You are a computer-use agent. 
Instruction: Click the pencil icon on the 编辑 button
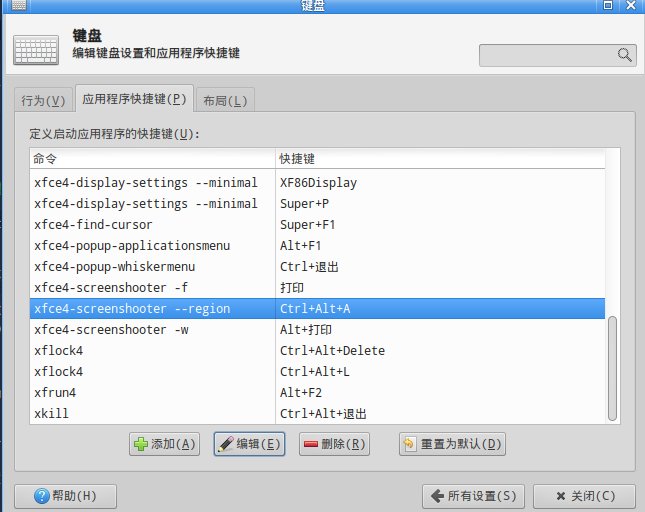coord(225,444)
